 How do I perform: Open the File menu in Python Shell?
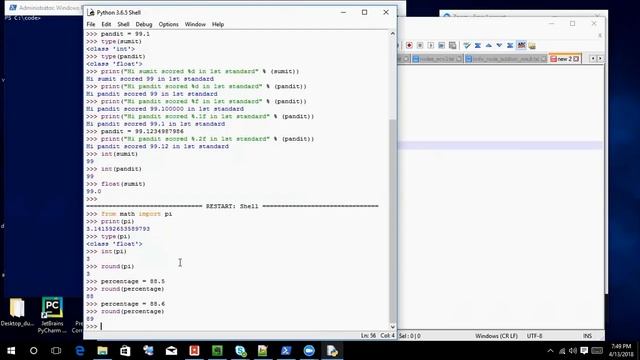coord(91,24)
